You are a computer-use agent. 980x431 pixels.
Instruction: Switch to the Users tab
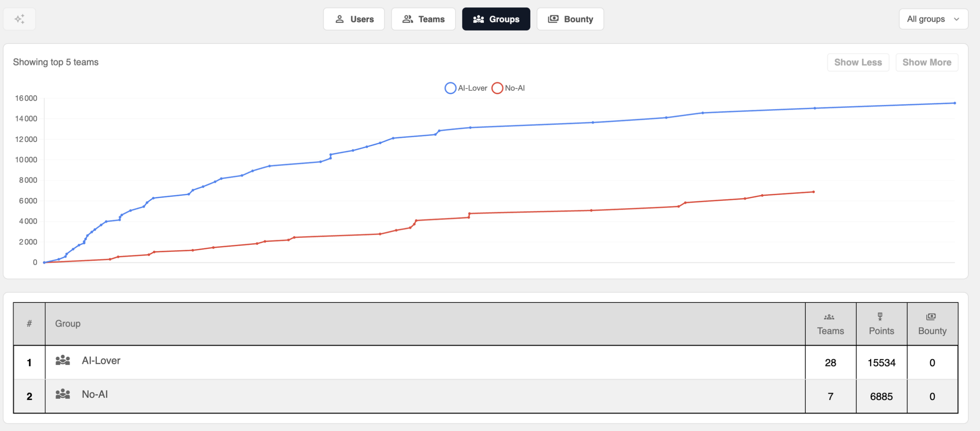[x=354, y=19]
